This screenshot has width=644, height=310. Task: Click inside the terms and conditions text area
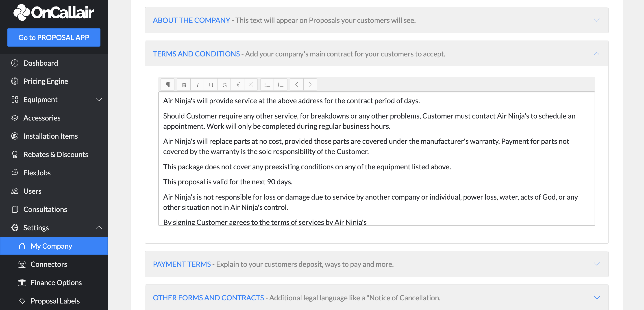tap(376, 159)
